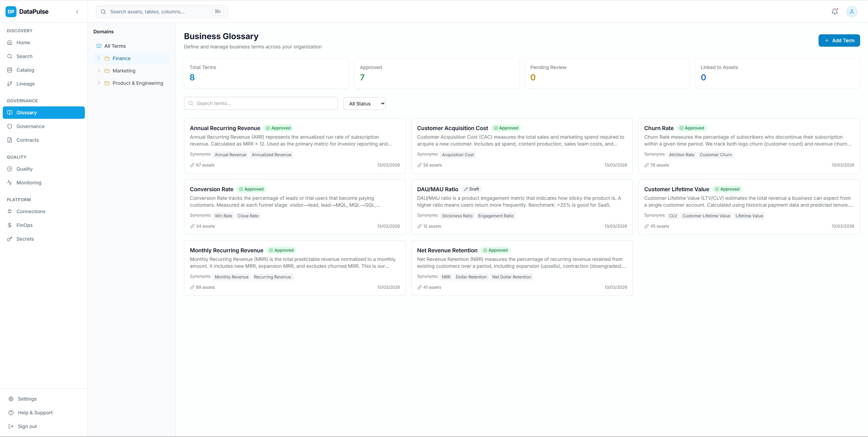Screen dimensions: 868x437
Task: Click the notification bell icon
Action: [834, 12]
